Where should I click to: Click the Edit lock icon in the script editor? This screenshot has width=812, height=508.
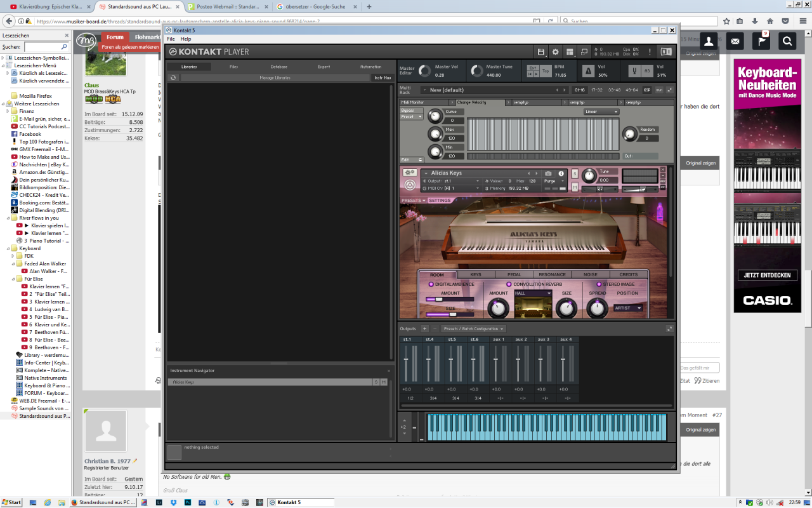(x=420, y=160)
